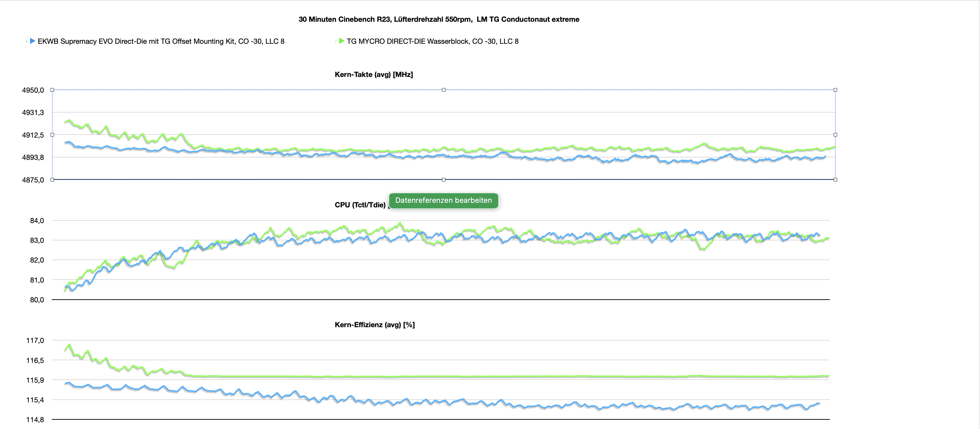
Task: Select the TG MYCRO DIRECT-DIE legend label
Action: tap(432, 41)
